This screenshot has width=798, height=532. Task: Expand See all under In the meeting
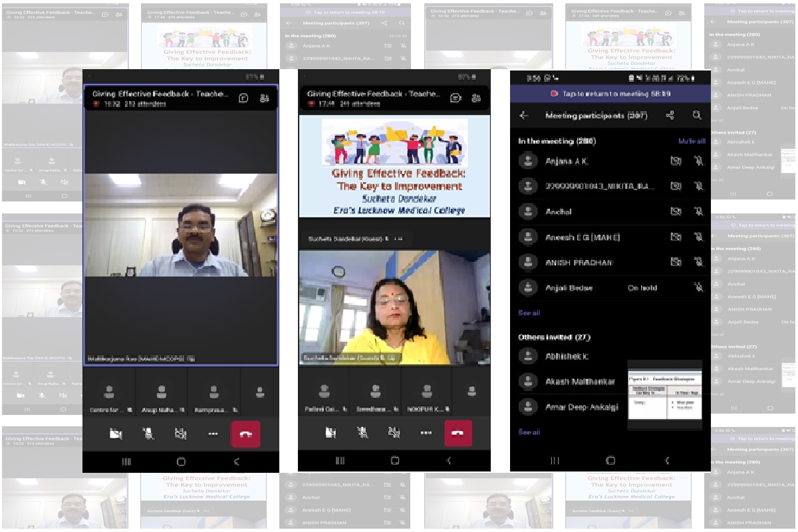(x=529, y=313)
